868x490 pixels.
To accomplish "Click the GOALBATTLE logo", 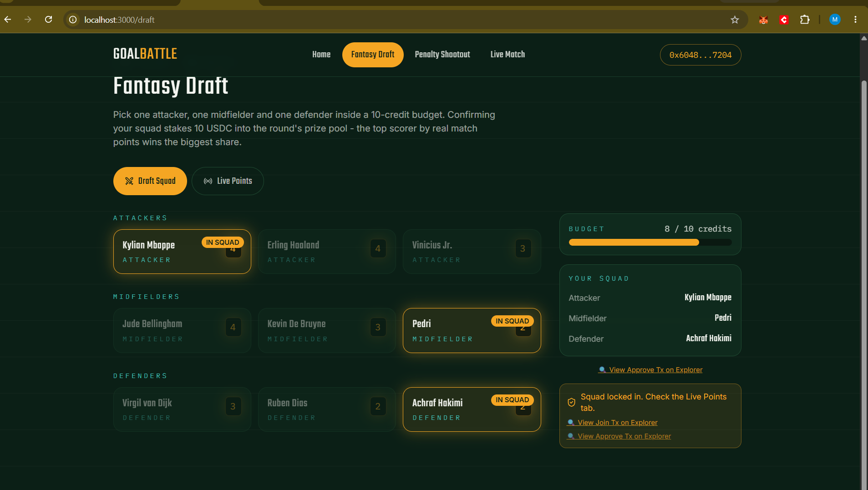I will (145, 54).
